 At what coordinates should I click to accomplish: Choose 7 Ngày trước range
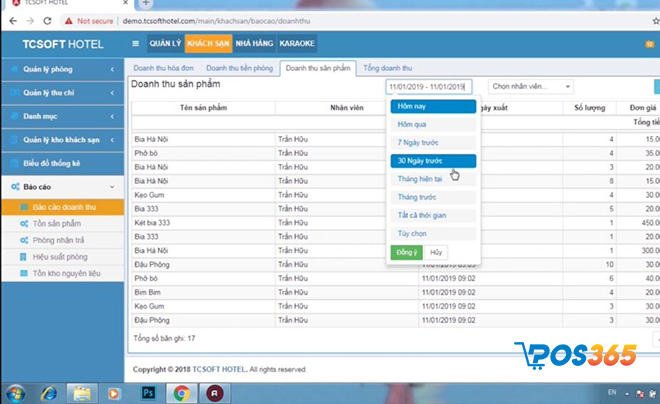[x=433, y=142]
